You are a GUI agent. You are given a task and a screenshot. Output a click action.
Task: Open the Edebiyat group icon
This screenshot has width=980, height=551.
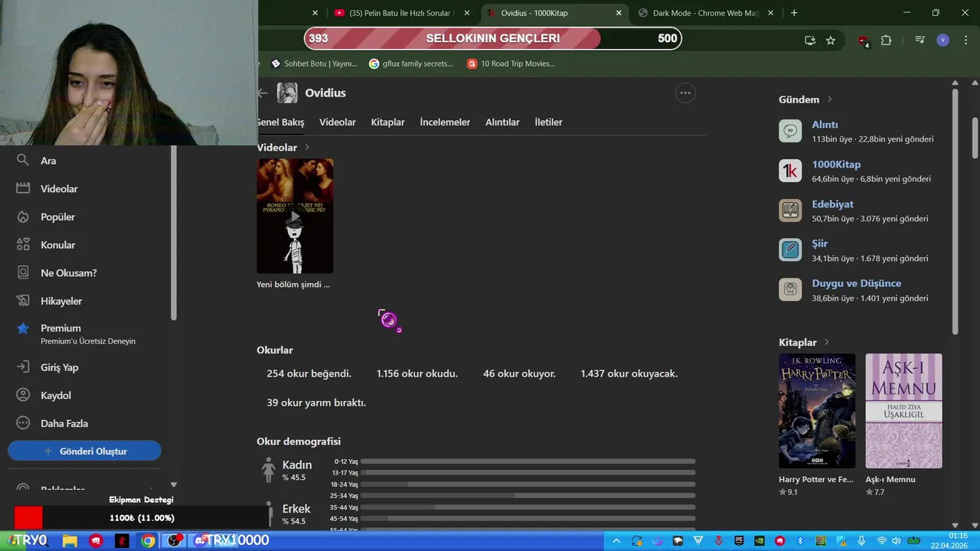[x=790, y=210]
